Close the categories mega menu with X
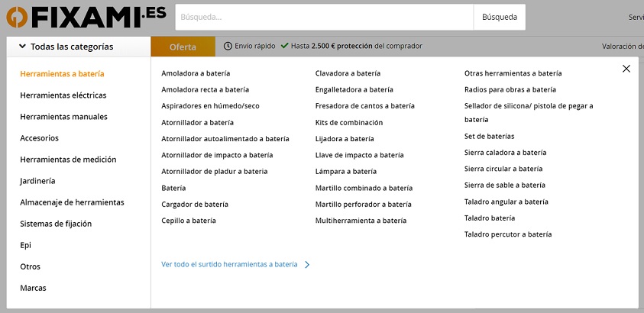Screen dimensions: 644x313 626,69
